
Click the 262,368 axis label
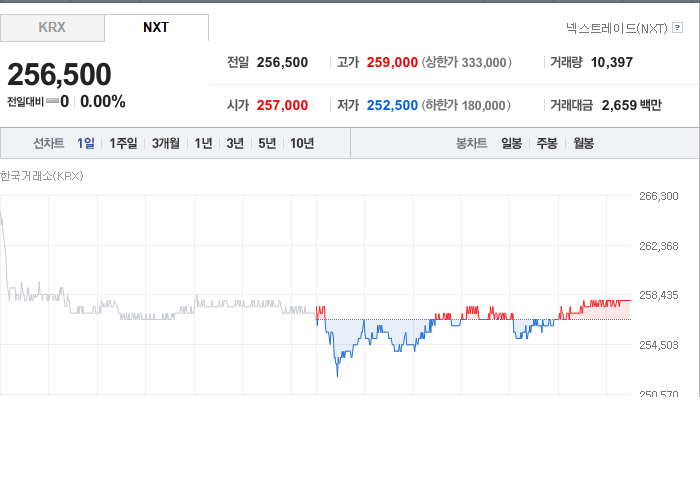pyautogui.click(x=658, y=246)
